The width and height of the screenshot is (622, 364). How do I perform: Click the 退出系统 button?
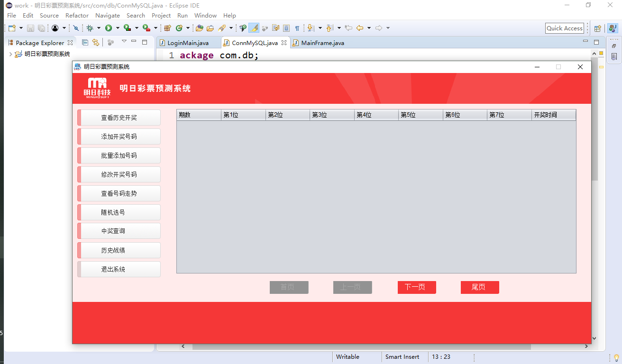point(119,269)
